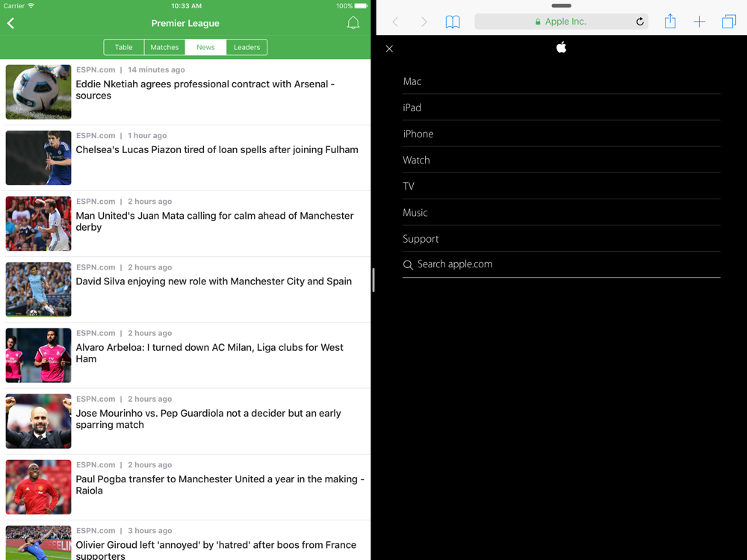Switch to the Matches tab
The image size is (747, 560).
click(x=164, y=47)
